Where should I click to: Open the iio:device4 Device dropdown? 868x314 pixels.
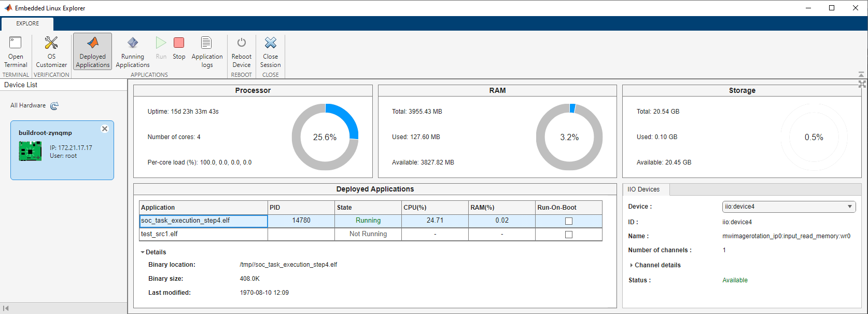(789, 207)
